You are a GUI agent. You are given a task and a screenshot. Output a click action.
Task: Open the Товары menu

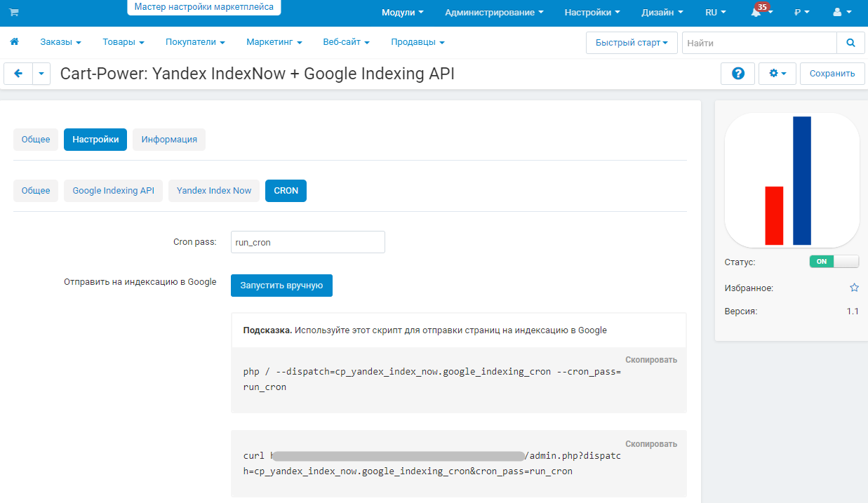123,42
